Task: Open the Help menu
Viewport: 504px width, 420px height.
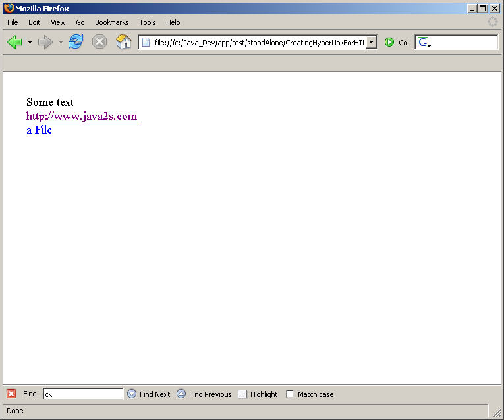Action: coord(173,22)
